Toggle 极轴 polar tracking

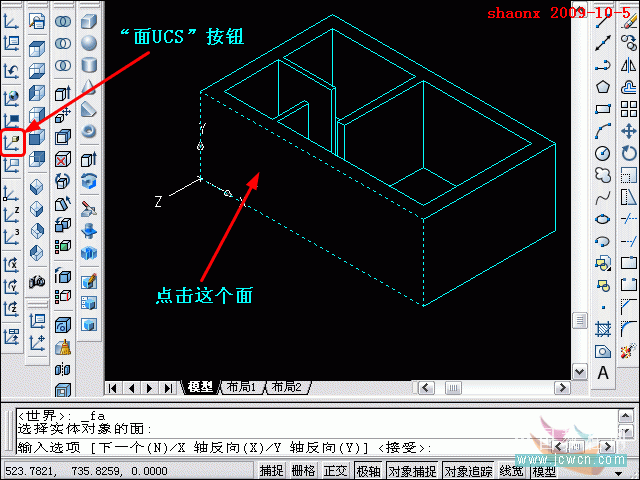point(368,471)
